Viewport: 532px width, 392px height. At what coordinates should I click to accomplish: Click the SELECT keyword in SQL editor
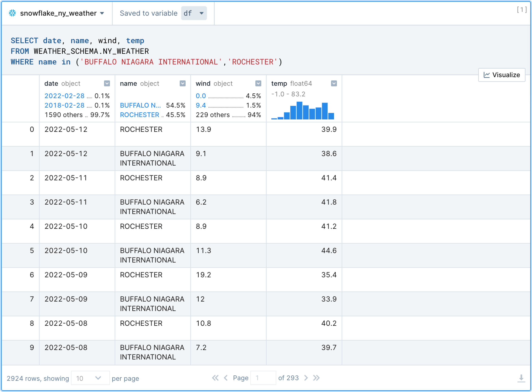click(x=24, y=41)
